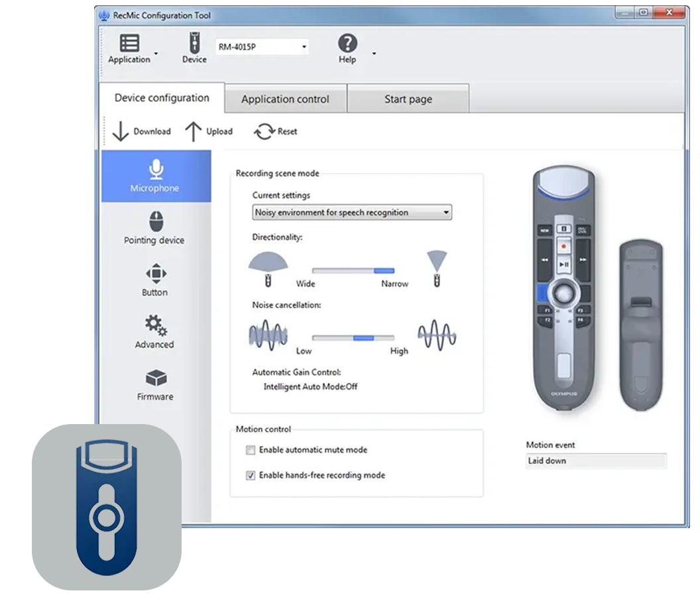The image size is (700, 605).
Task: Open the Button configuration section
Action: [x=155, y=280]
